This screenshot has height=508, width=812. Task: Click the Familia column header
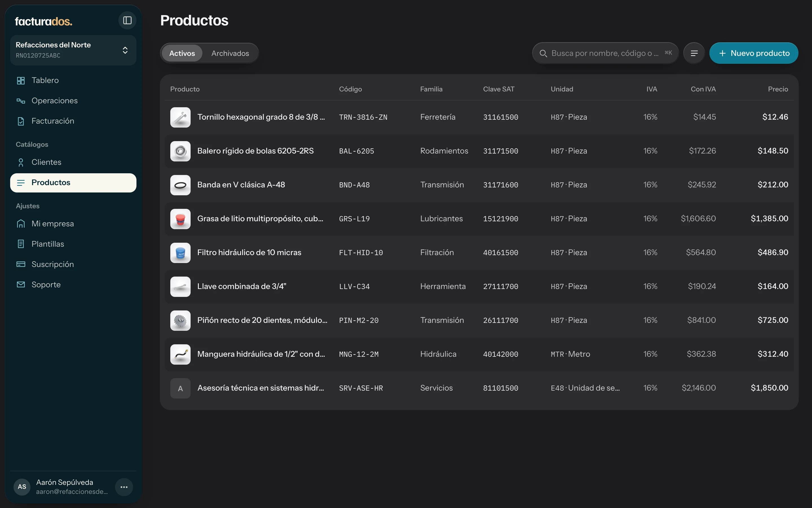coord(431,89)
